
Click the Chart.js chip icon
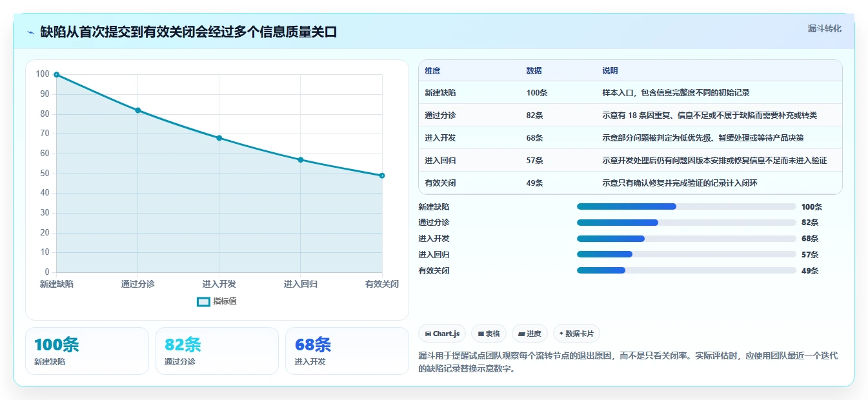[x=428, y=334]
